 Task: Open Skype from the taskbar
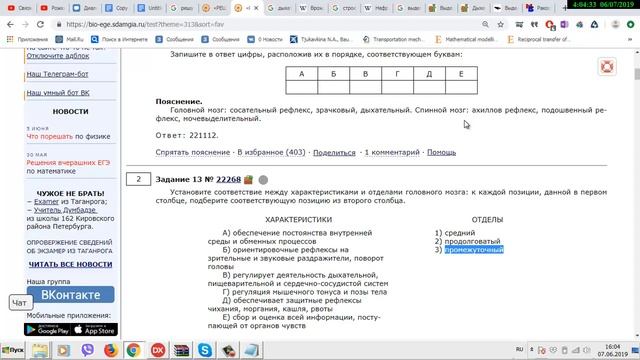click(x=205, y=350)
